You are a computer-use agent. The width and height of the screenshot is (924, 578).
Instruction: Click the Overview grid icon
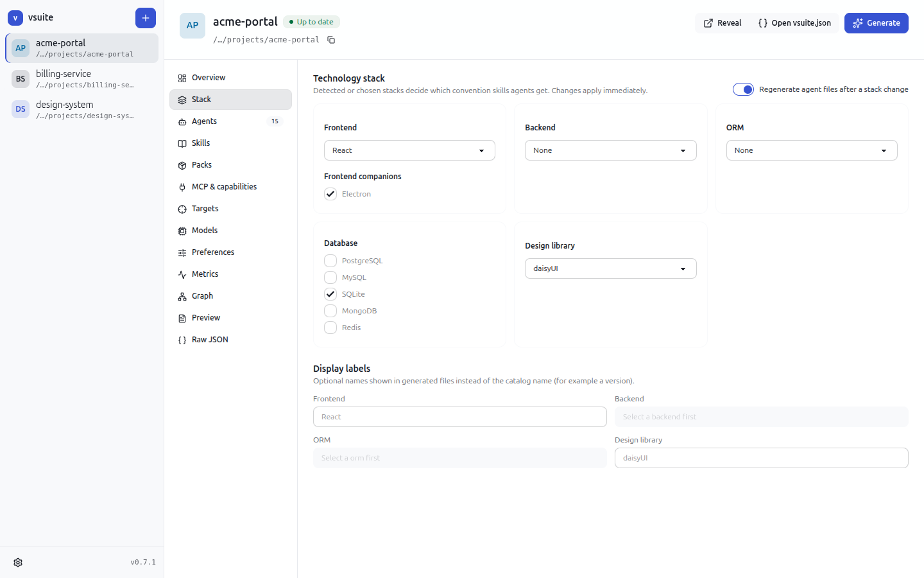[182, 78]
